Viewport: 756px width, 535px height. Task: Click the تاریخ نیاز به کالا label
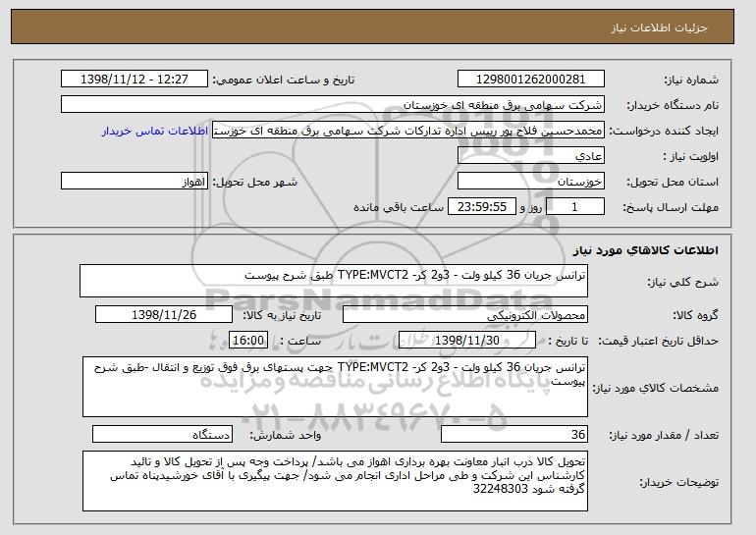pos(282,315)
